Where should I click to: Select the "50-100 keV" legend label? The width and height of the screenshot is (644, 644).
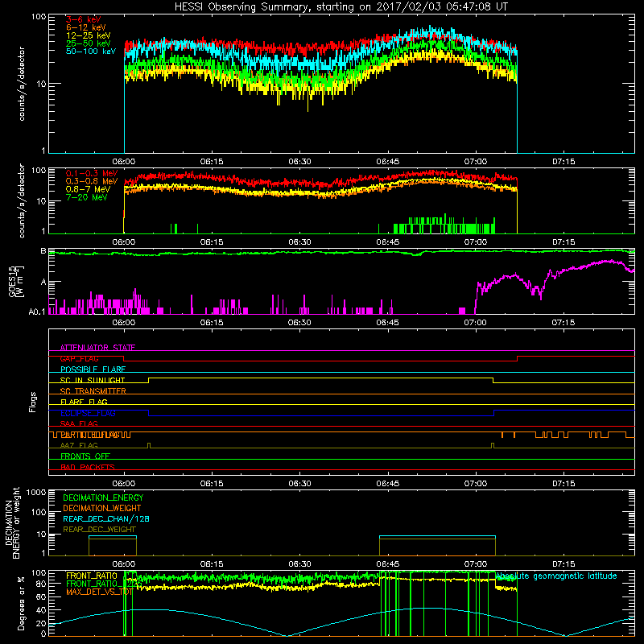90,51
